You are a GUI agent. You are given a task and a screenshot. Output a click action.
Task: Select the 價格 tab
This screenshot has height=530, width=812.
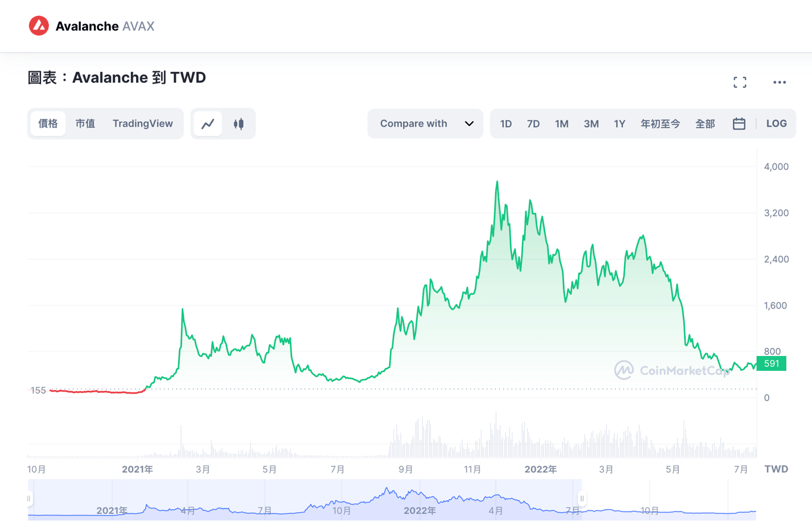point(48,124)
